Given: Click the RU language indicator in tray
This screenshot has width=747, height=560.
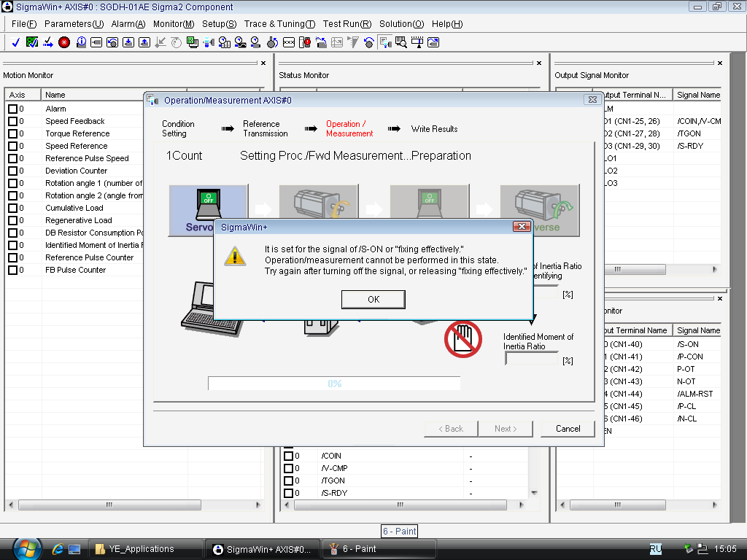Looking at the screenshot, I should point(656,549).
